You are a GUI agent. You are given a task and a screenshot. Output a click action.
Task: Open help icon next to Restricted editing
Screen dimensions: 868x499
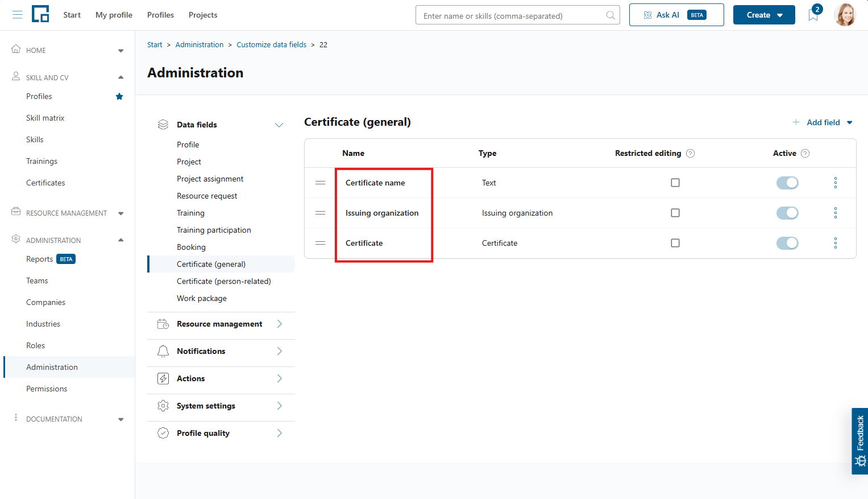coord(691,153)
